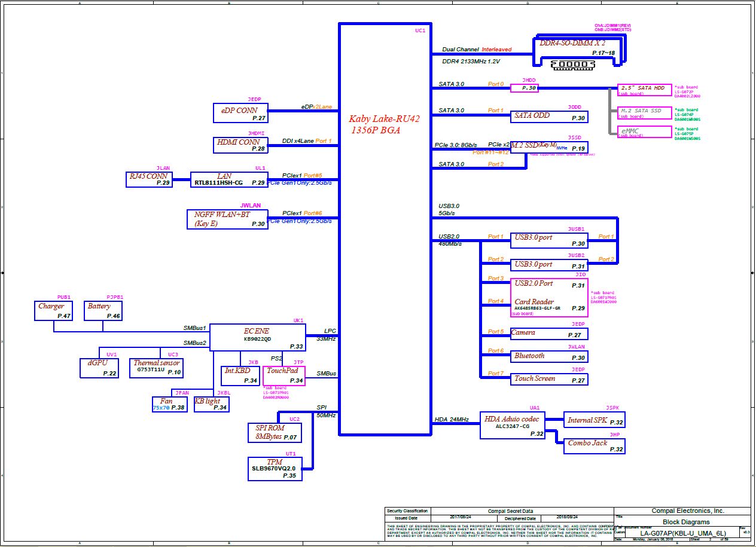
Task: Select the LAN RTL8111HSH-CG block
Action: (229, 179)
